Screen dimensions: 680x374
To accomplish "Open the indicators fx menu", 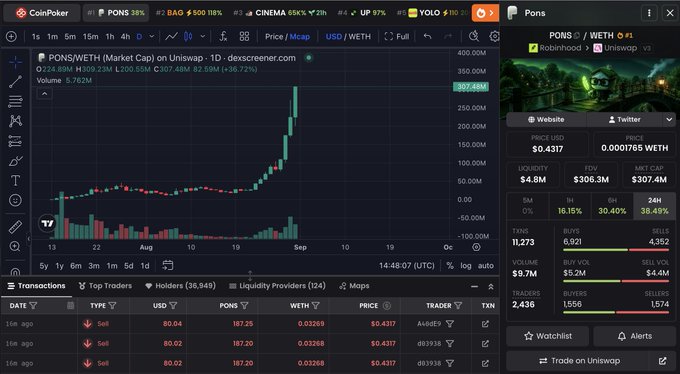I will click(223, 36).
